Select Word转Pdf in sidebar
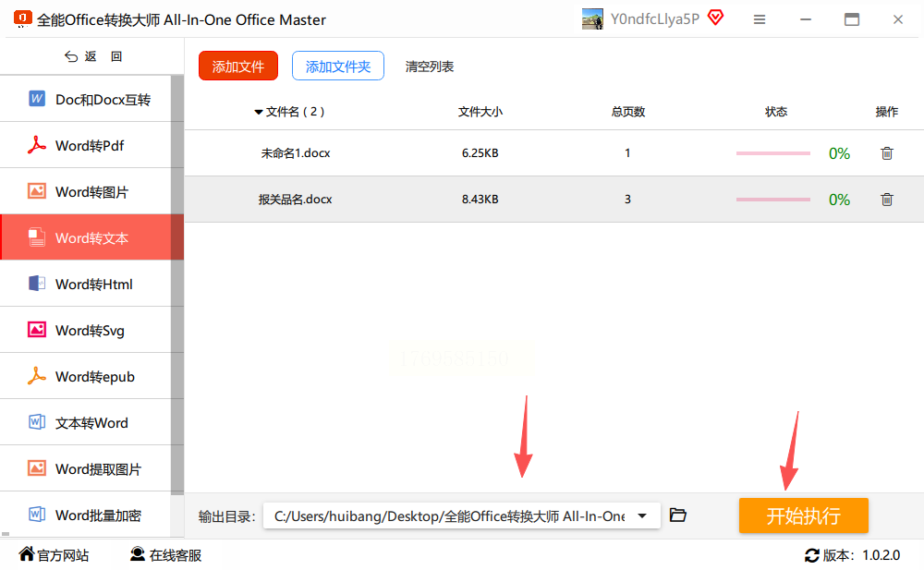This screenshot has width=924, height=570. (86, 145)
